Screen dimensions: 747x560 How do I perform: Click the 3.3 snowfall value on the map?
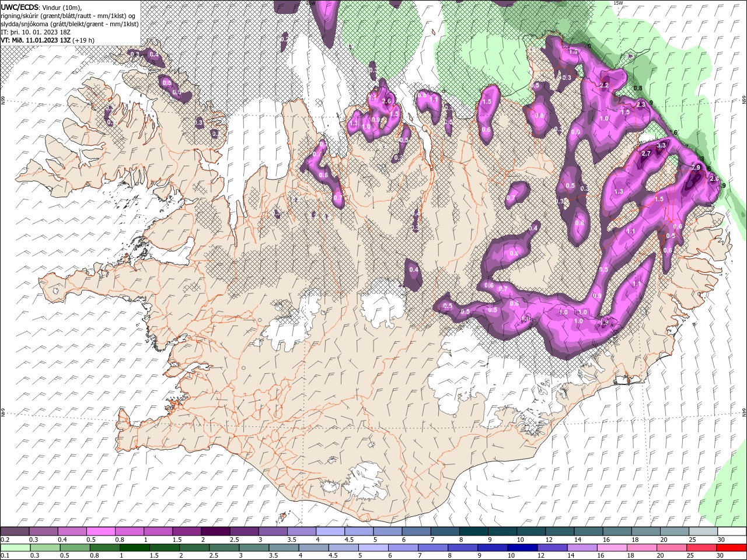coord(661,145)
